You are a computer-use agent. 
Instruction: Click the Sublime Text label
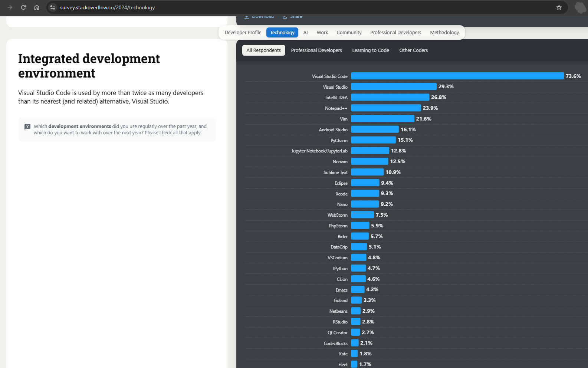click(335, 172)
